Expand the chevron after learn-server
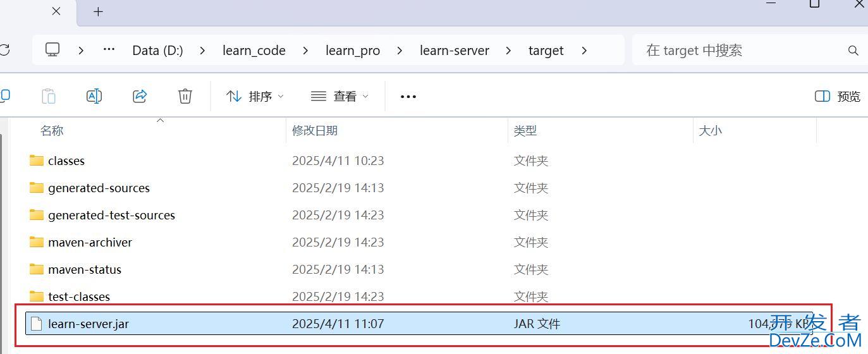868x354 pixels. tap(509, 51)
